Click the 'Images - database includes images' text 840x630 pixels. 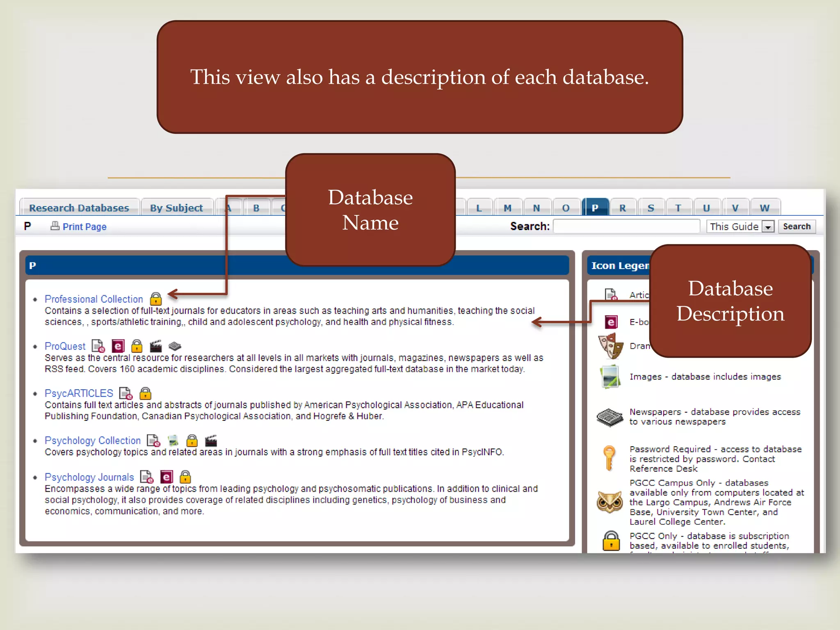tap(705, 377)
